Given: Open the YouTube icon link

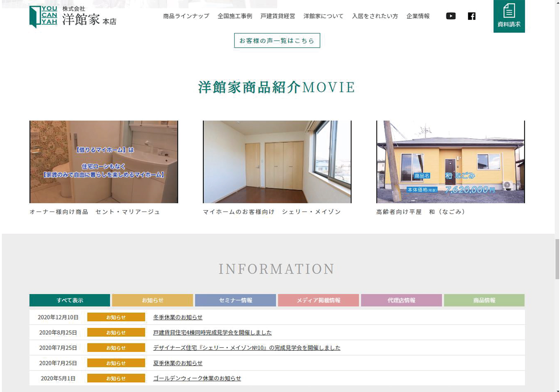Looking at the screenshot, I should click(x=451, y=16).
